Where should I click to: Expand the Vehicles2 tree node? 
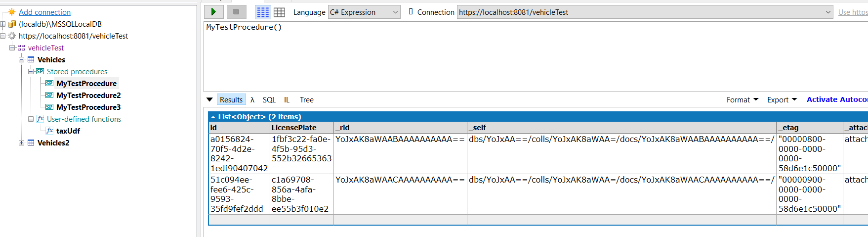tap(21, 142)
